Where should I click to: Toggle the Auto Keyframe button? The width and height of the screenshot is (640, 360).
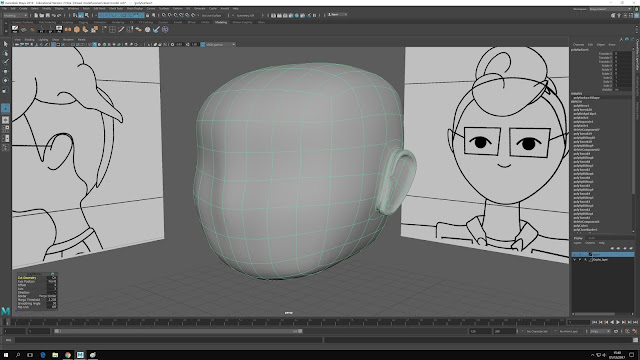click(628, 331)
